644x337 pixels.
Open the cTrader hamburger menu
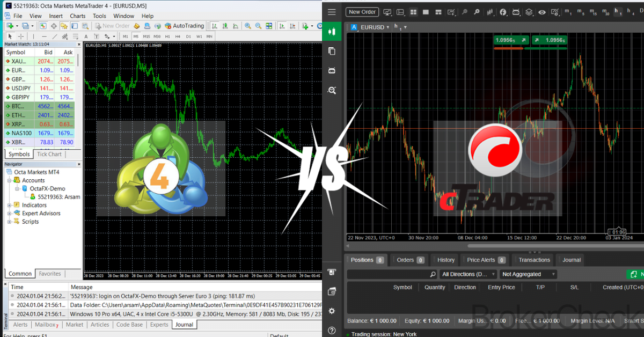(332, 12)
